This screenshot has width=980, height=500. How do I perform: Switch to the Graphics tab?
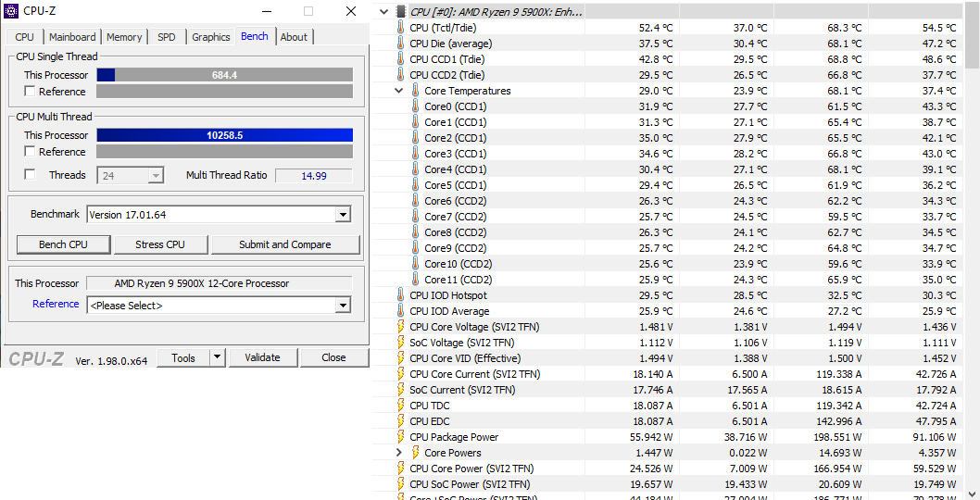210,37
